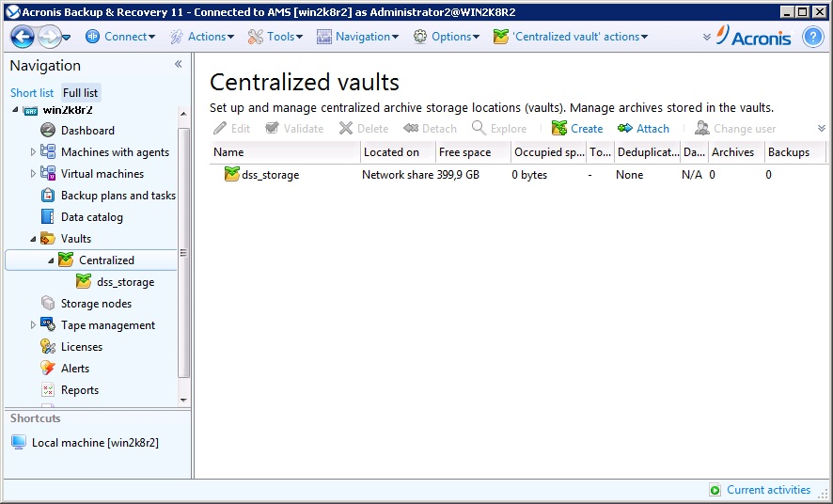Sort vault list by Free space column

(473, 152)
